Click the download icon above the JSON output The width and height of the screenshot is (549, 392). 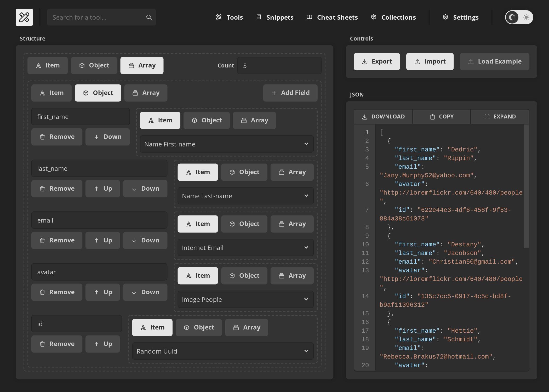[364, 117]
